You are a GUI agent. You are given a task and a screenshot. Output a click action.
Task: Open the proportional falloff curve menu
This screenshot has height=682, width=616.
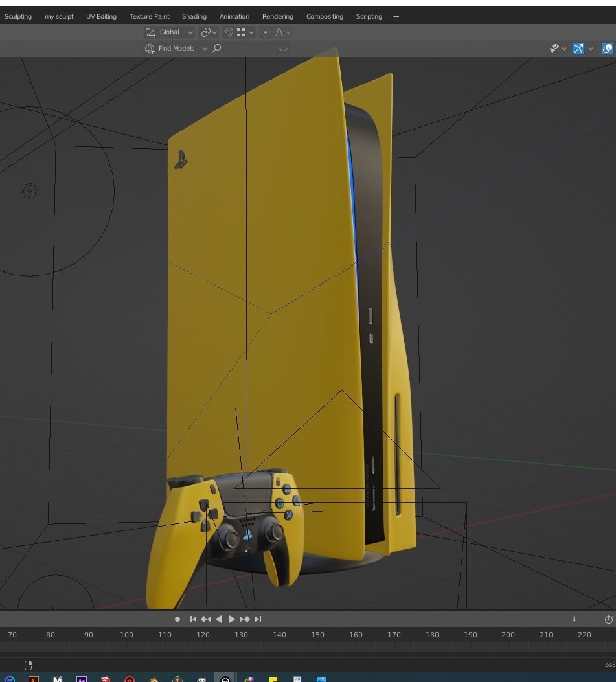(279, 32)
